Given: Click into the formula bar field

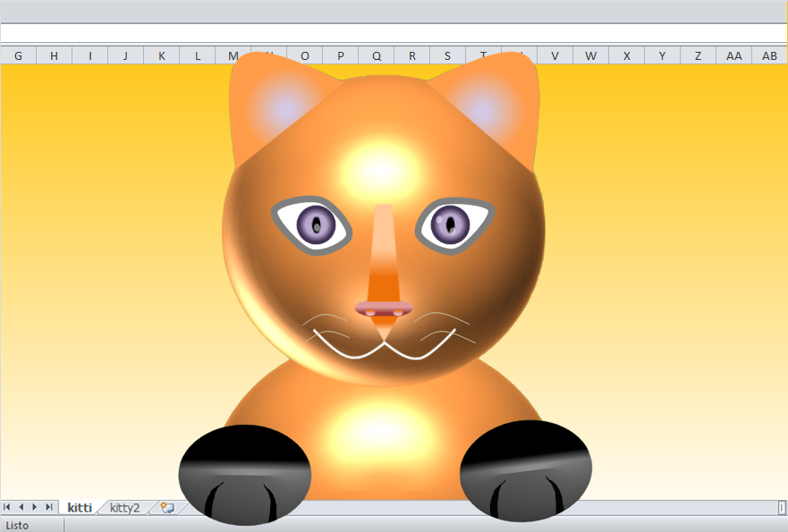Looking at the screenshot, I should click(x=394, y=33).
